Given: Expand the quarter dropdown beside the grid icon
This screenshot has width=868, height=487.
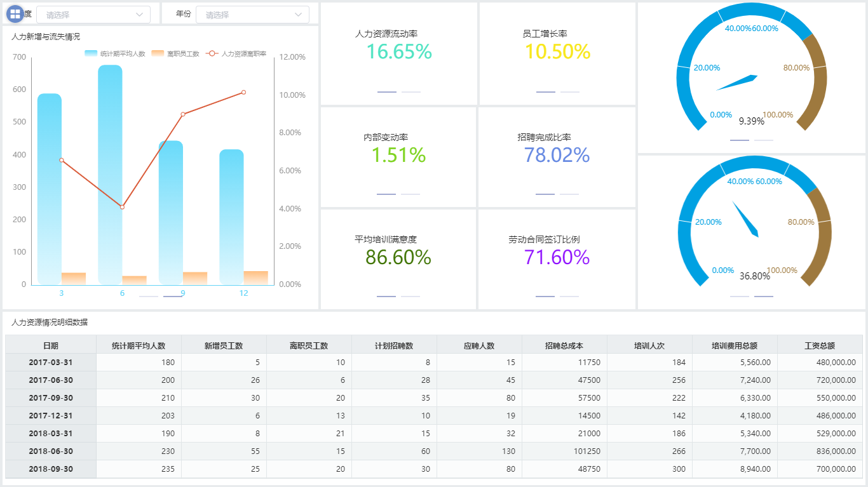Looking at the screenshot, I should tap(93, 15).
